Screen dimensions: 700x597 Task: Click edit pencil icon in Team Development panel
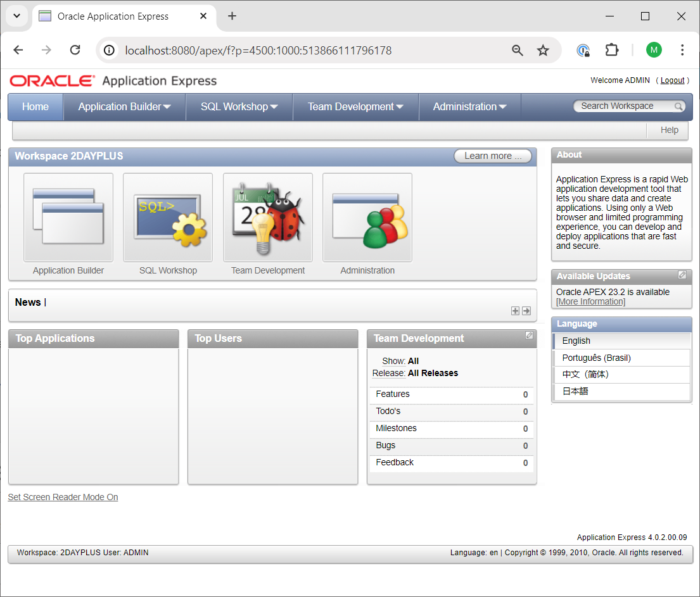[529, 335]
